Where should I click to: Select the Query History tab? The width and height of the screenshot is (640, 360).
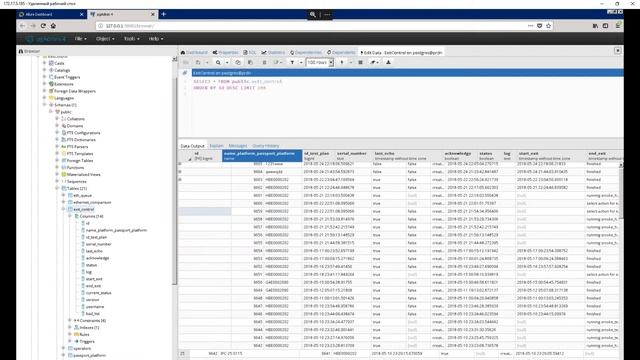(x=266, y=146)
